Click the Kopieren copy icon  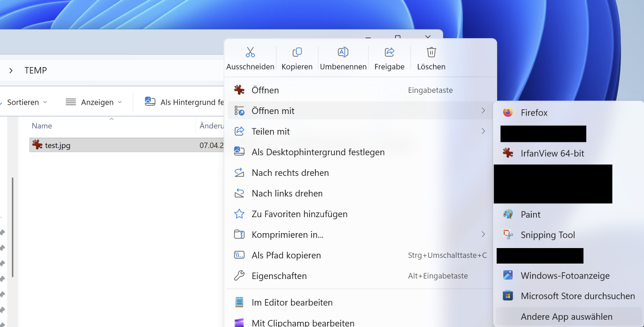[x=297, y=52]
